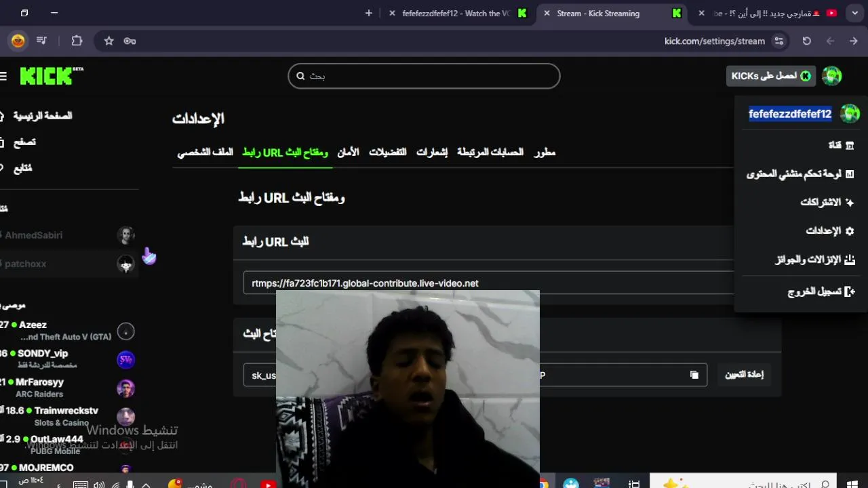This screenshot has height=488, width=868.
Task: Click the stream URL rtmps field
Action: [x=488, y=283]
